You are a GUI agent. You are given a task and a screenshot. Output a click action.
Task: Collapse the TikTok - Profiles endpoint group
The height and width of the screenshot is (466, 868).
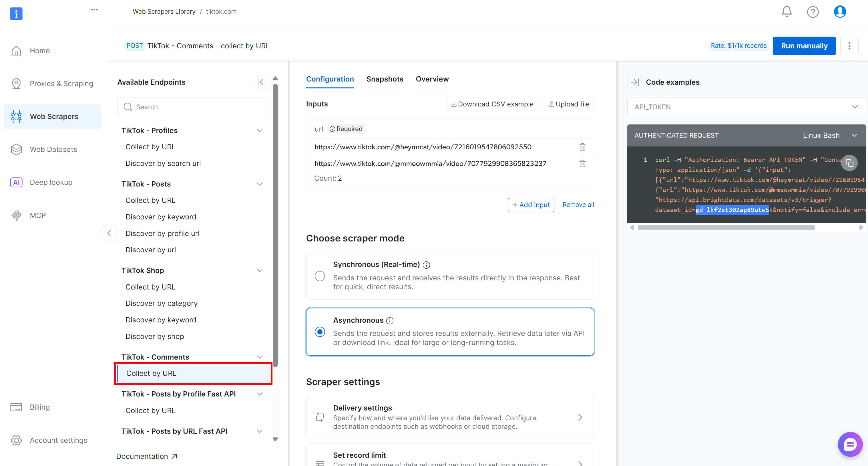click(x=260, y=130)
